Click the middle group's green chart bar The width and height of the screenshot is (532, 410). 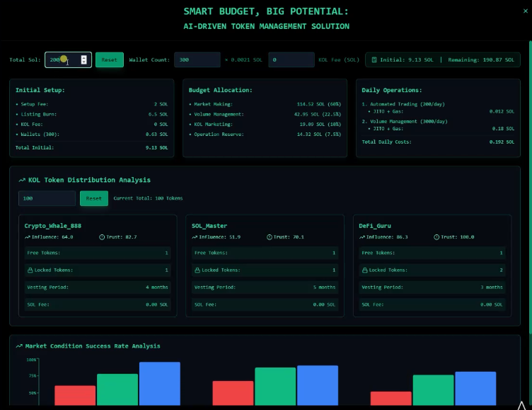tap(275, 386)
